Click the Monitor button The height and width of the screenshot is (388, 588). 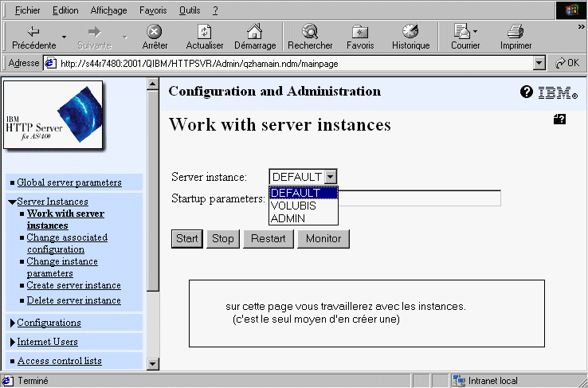click(323, 239)
